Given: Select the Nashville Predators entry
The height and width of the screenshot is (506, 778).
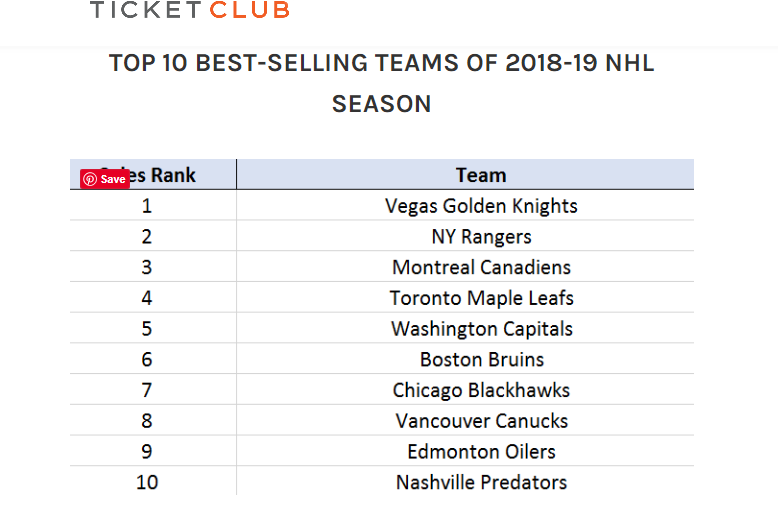Looking at the screenshot, I should click(x=481, y=482).
